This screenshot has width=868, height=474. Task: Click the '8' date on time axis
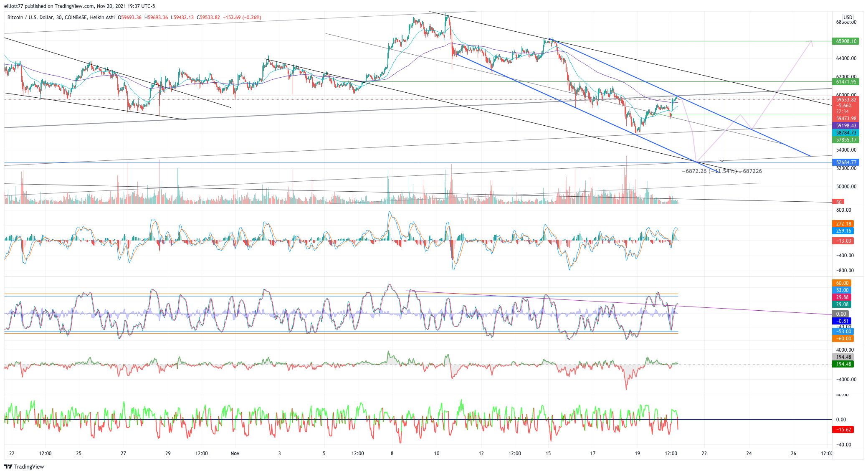pos(392,454)
